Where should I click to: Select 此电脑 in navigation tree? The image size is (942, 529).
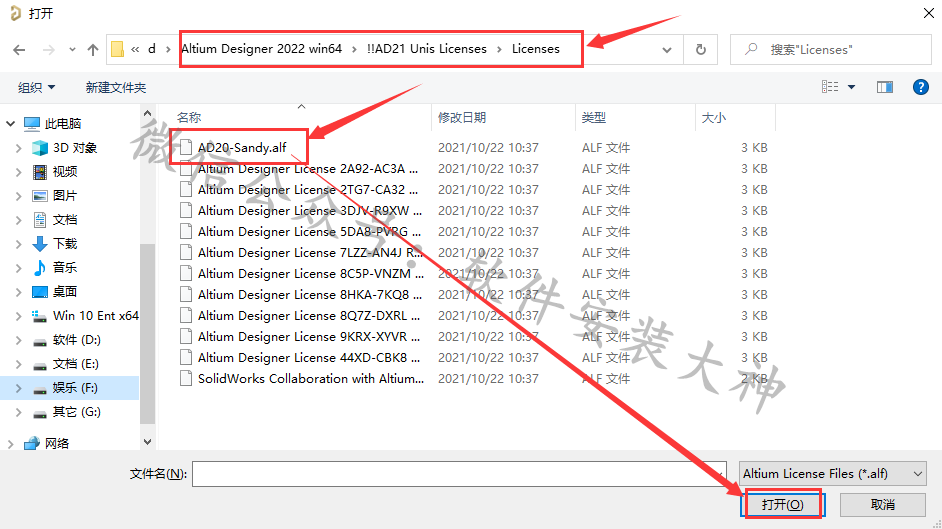tap(62, 124)
